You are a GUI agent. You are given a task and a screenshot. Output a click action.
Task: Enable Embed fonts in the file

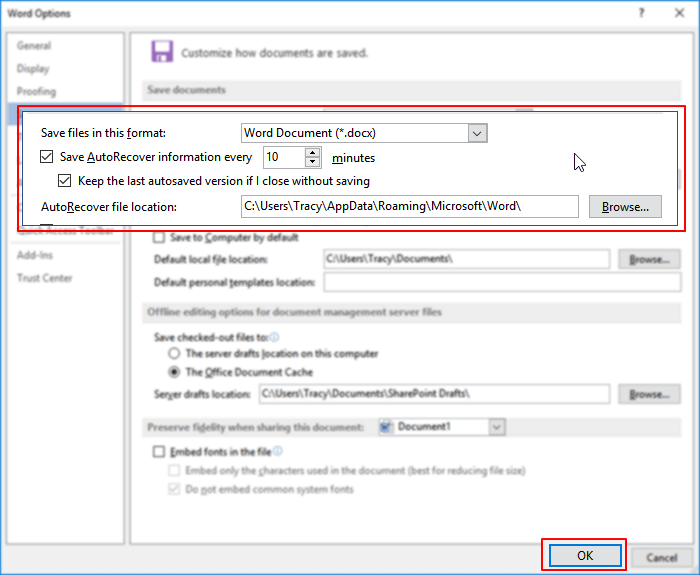click(159, 452)
